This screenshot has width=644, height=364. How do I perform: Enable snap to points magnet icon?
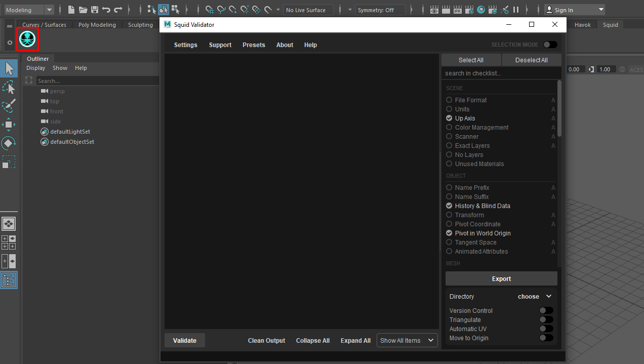[233, 10]
